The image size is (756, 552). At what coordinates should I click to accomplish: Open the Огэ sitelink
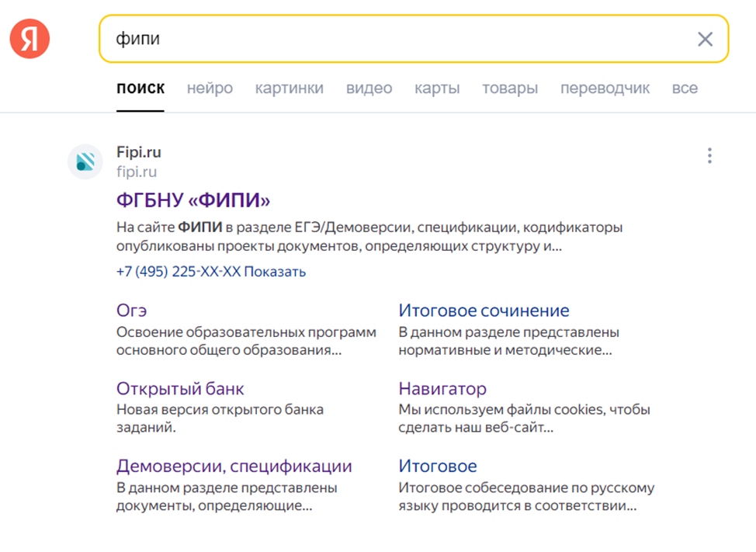point(131,310)
